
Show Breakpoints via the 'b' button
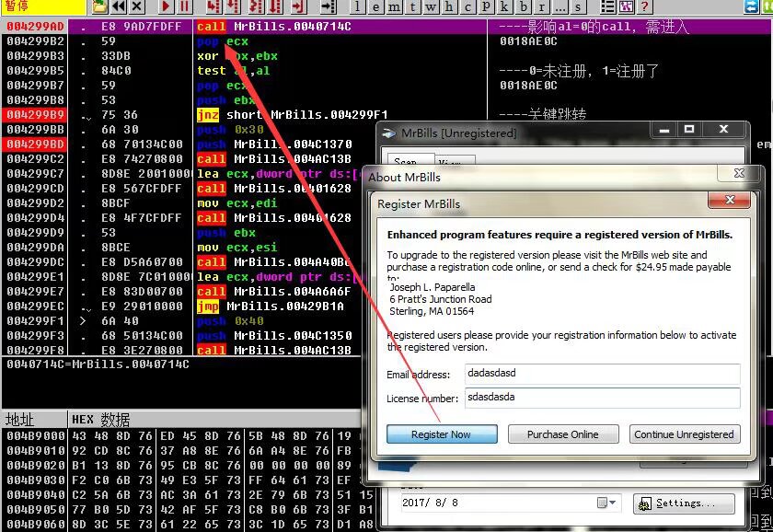coord(523,6)
